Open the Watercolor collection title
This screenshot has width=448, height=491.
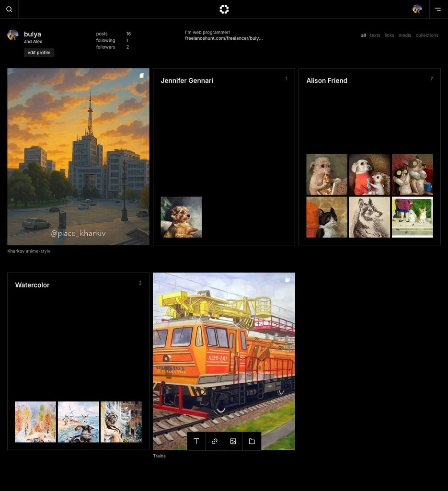[32, 285]
